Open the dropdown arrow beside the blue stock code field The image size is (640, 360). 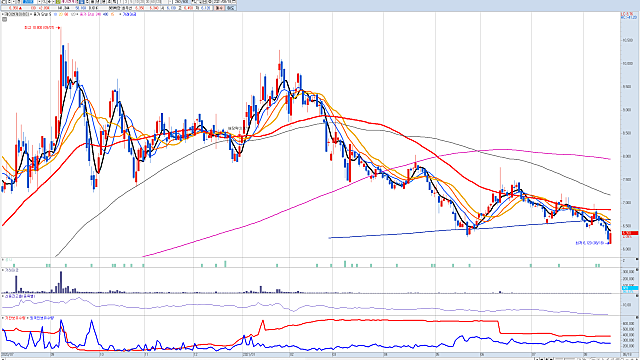[40, 2]
